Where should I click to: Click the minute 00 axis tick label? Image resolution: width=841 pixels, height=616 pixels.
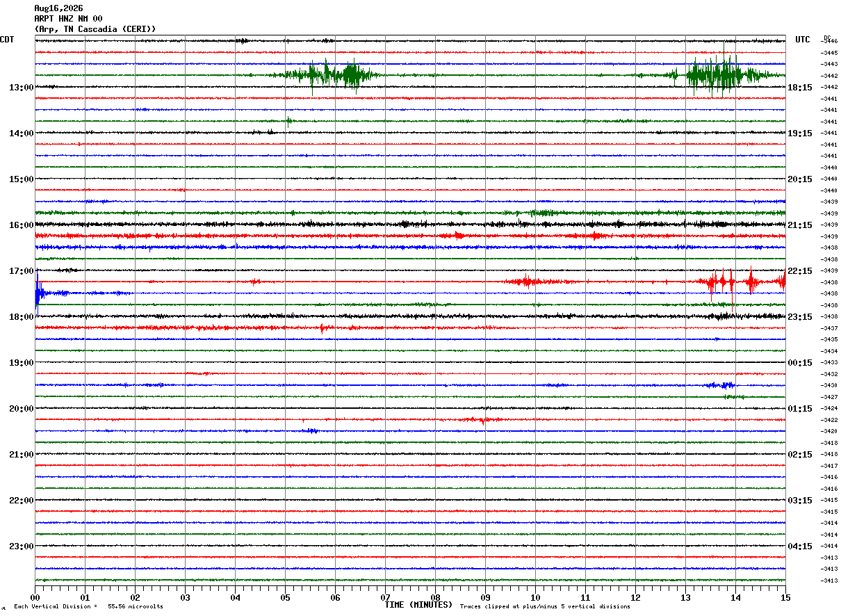[35, 597]
